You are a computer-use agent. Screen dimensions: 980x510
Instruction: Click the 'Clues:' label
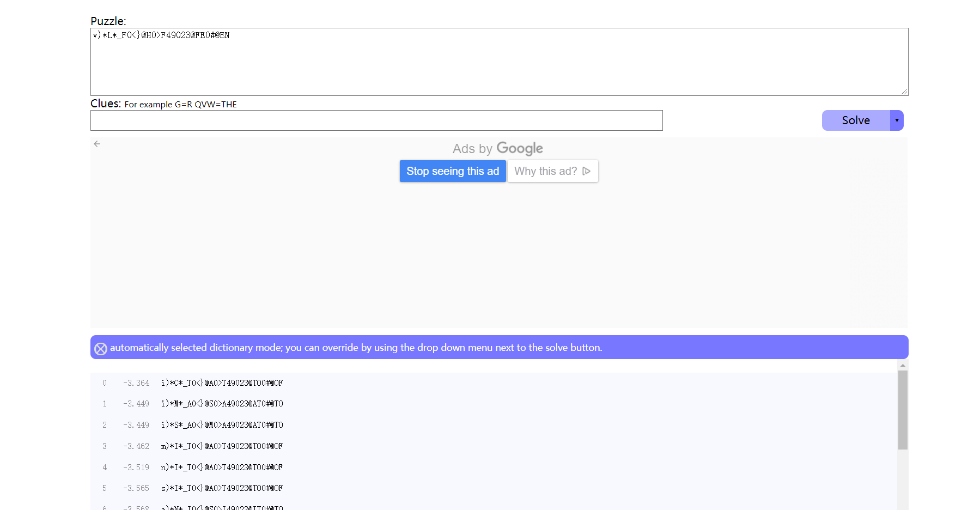pyautogui.click(x=106, y=104)
